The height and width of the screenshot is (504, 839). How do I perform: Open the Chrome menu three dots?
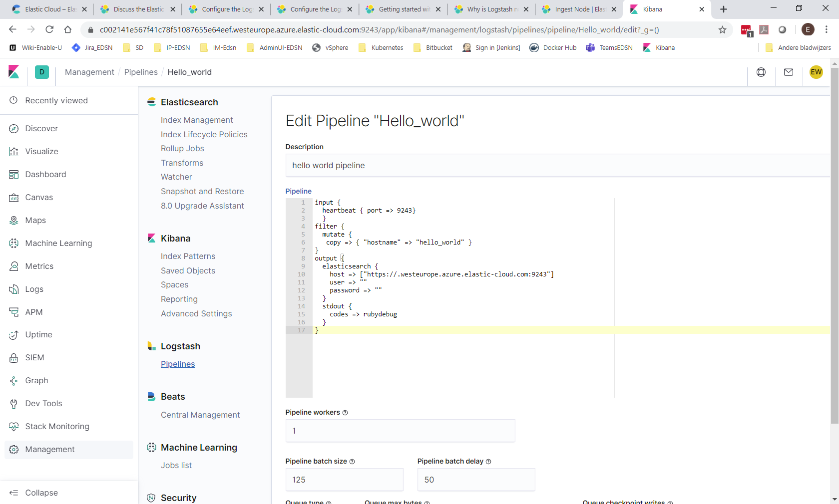[827, 30]
